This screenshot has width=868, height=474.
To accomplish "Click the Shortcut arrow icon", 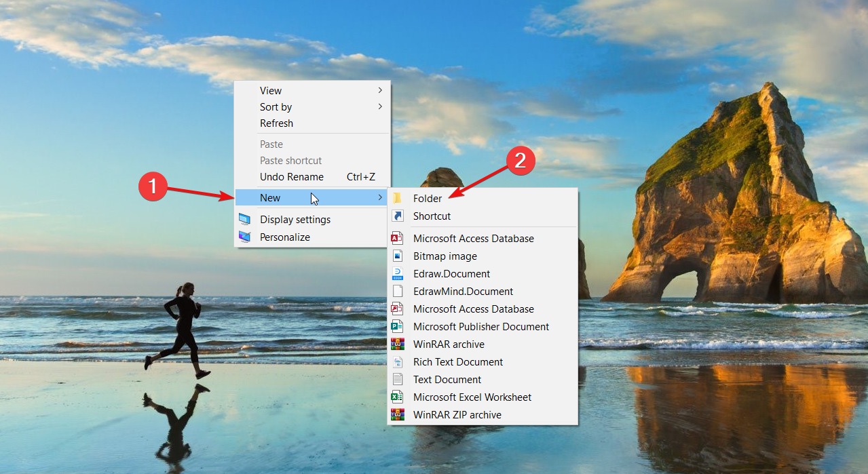I will [398, 216].
